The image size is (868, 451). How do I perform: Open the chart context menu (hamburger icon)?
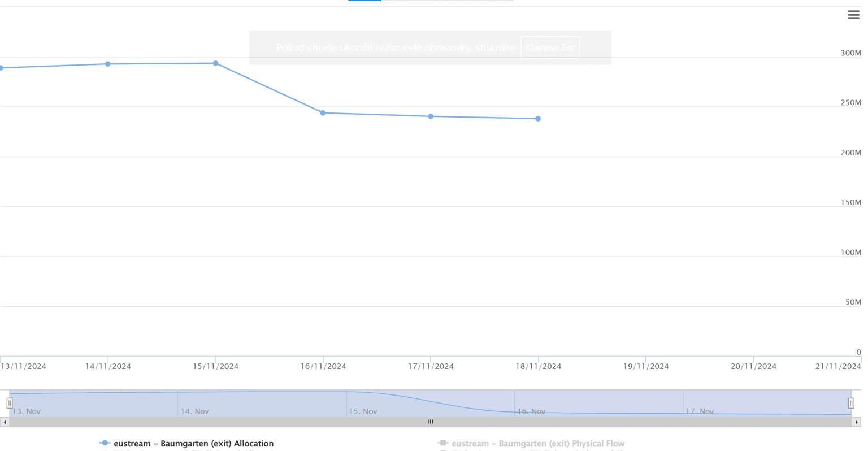pyautogui.click(x=853, y=15)
